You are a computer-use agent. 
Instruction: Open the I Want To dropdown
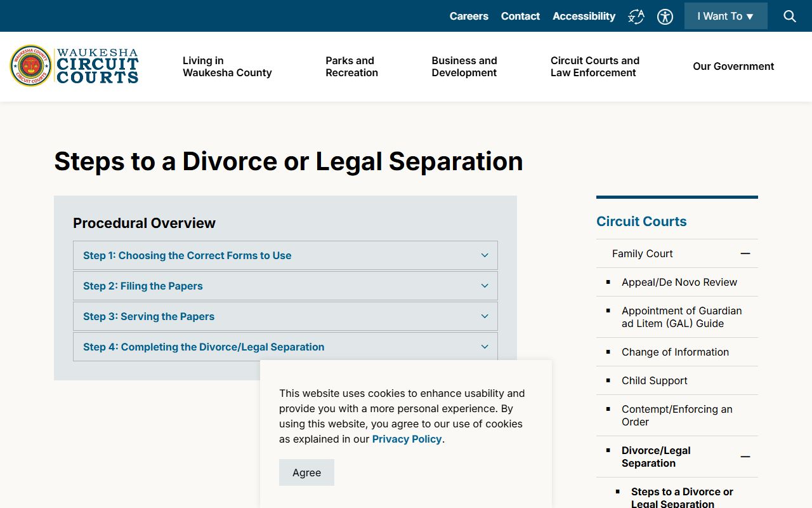click(x=726, y=16)
